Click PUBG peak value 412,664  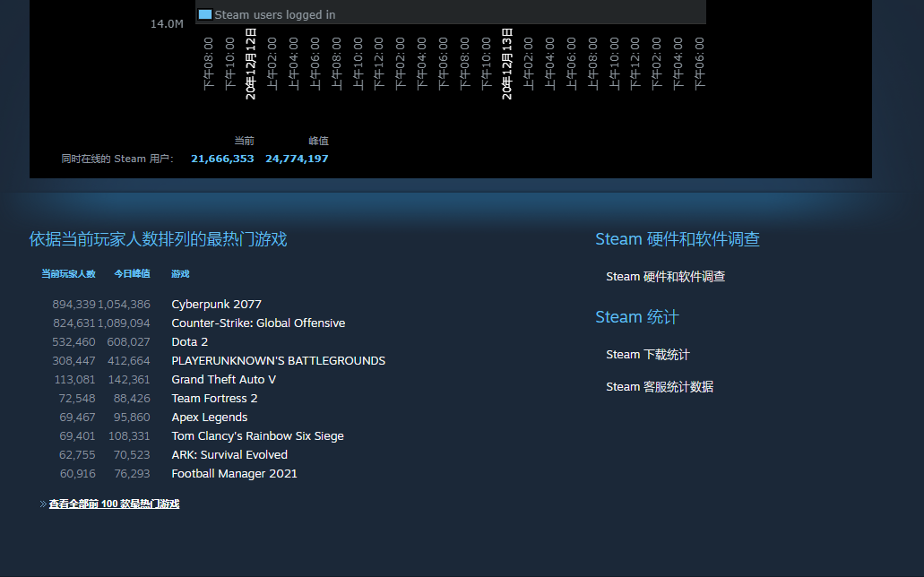point(128,361)
